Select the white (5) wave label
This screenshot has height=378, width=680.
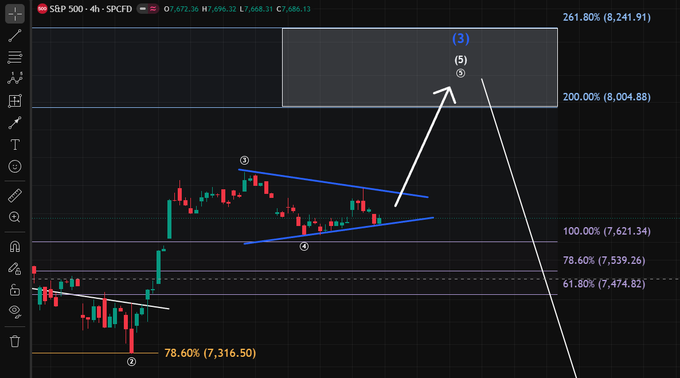[461, 60]
